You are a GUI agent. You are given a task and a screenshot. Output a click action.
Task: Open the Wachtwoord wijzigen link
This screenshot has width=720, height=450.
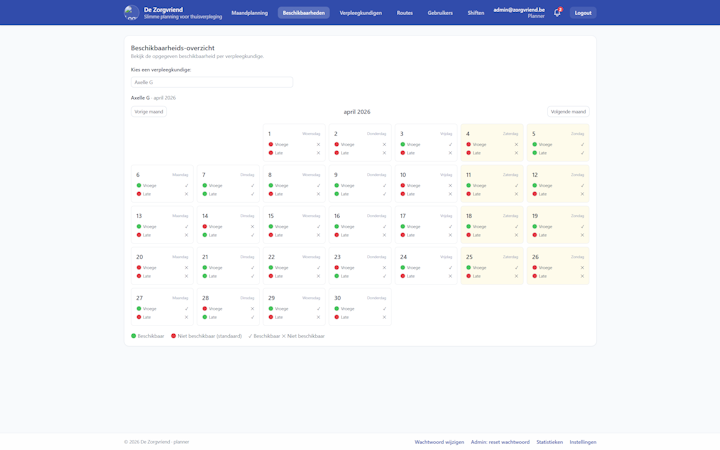439,442
